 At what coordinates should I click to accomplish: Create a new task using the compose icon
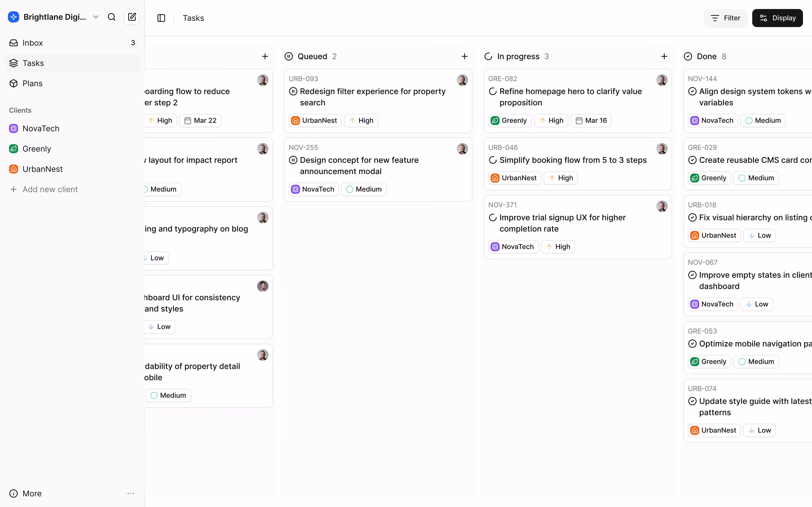coord(132,17)
